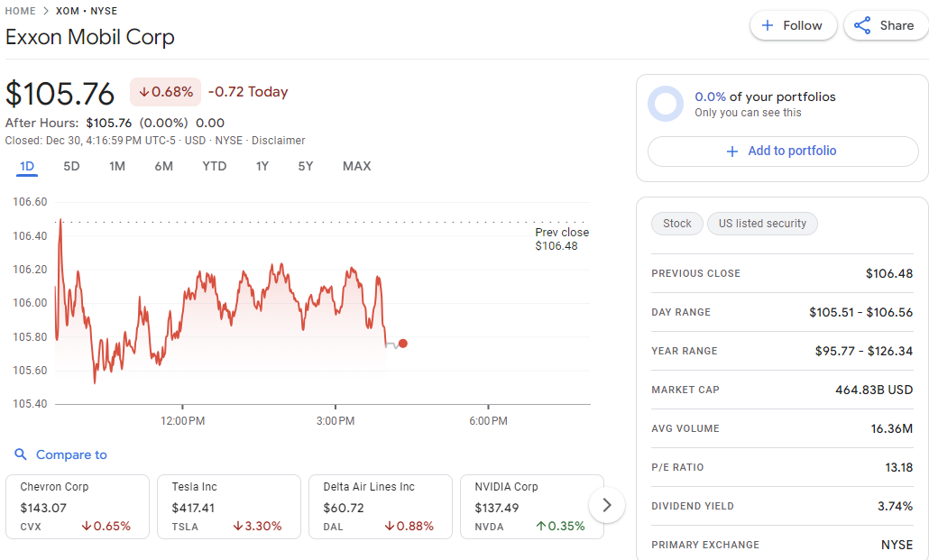Click the plus icon in Follow button
The height and width of the screenshot is (560, 929).
click(x=768, y=25)
